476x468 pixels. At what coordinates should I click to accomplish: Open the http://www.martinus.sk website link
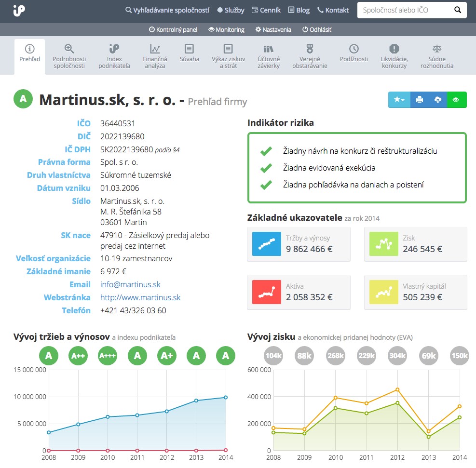point(140,297)
